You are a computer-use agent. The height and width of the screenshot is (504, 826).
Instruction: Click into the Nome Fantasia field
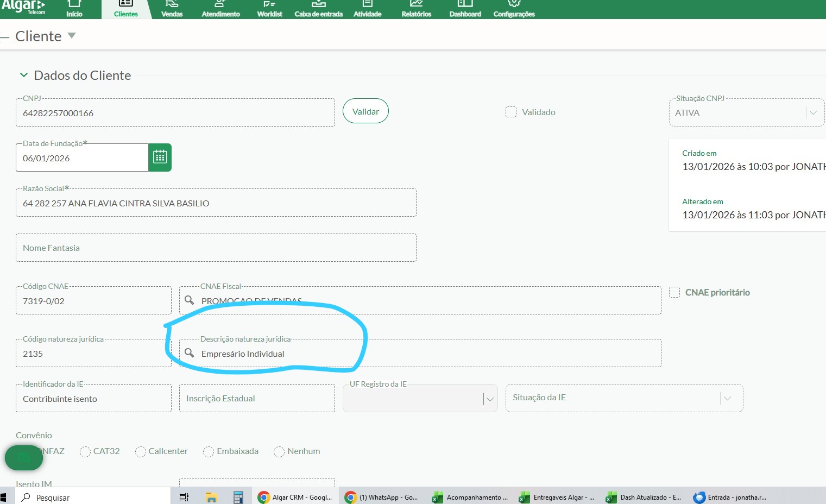click(216, 248)
